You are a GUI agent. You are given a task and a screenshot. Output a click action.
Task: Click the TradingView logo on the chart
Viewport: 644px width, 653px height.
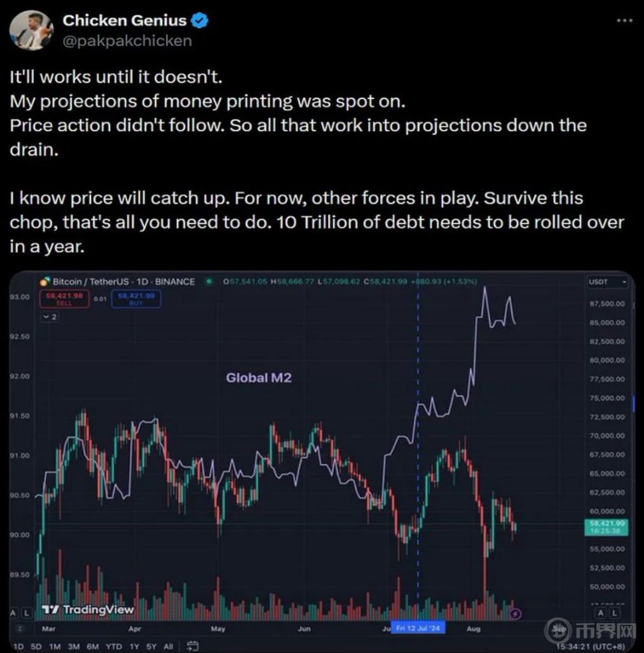(x=88, y=610)
